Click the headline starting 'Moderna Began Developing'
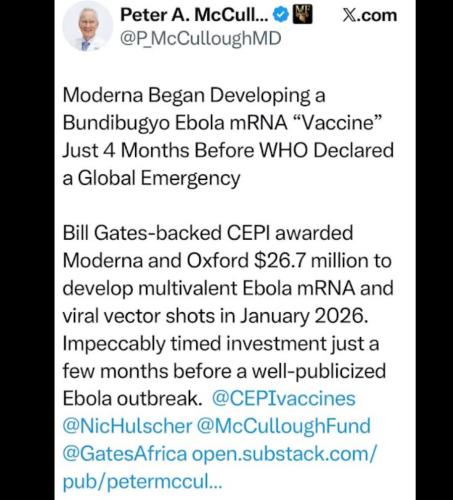 (228, 137)
